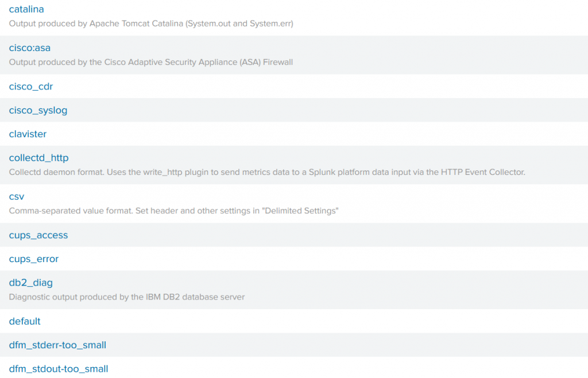Click the Cisco Adaptive Security Appliance description
Viewport: 588px width, 378px height.
[x=151, y=62]
